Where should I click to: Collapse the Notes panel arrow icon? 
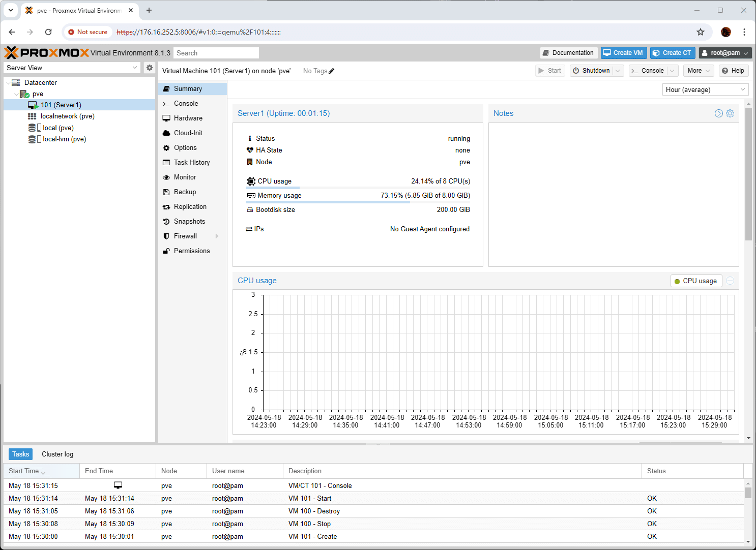pos(718,113)
